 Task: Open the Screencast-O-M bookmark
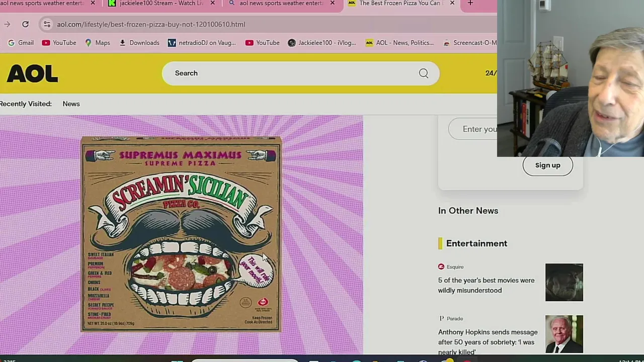(469, 43)
